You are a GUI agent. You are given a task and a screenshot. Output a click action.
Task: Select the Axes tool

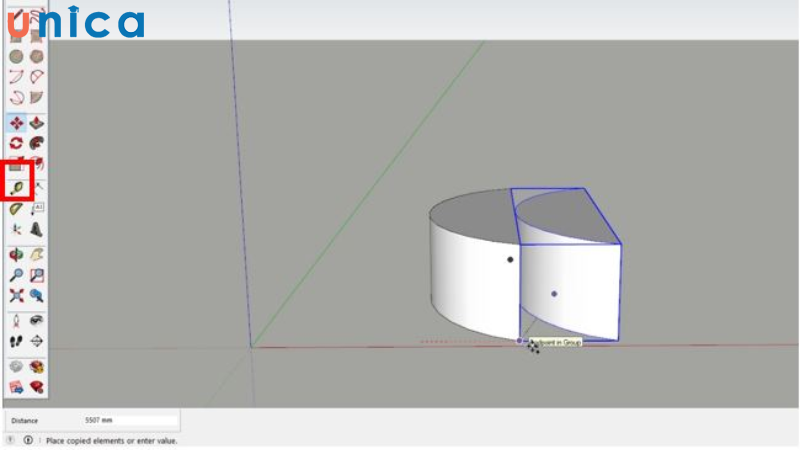[x=16, y=230]
